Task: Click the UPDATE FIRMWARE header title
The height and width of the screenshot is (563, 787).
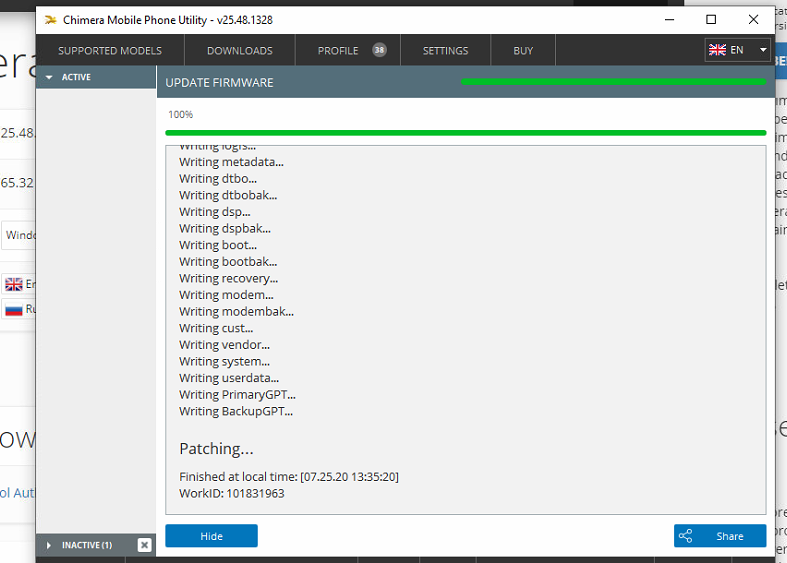Action: tap(219, 83)
